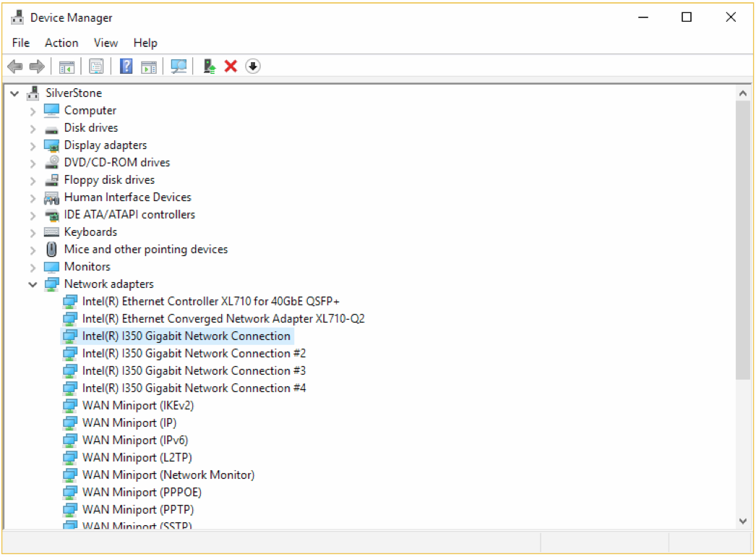The height and width of the screenshot is (557, 756).
Task: Expand the Human Interface Devices category
Action: (33, 198)
